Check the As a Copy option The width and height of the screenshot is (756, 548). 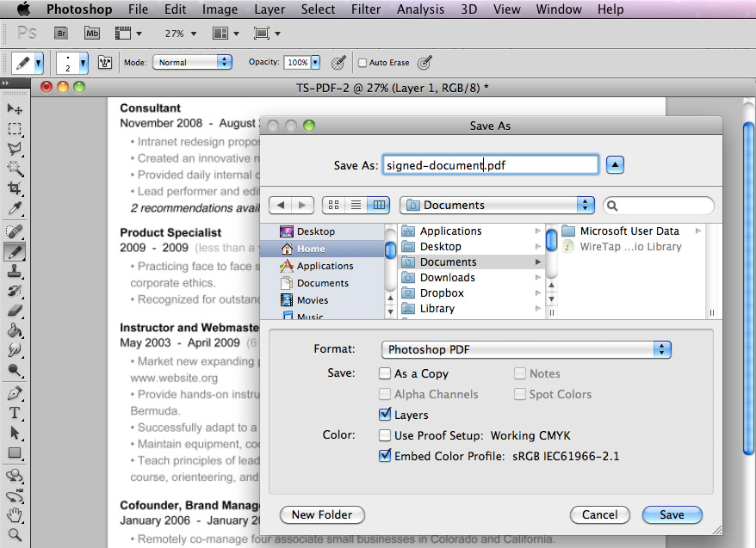click(385, 373)
